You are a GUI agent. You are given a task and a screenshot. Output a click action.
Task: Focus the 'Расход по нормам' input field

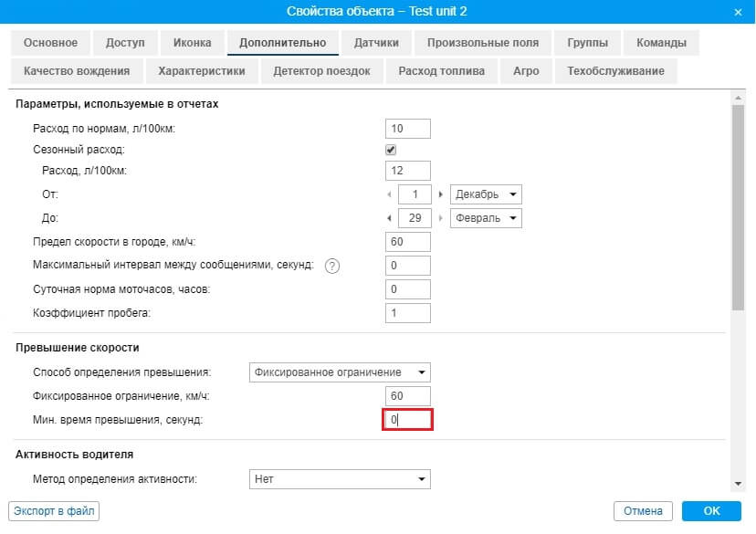click(407, 129)
